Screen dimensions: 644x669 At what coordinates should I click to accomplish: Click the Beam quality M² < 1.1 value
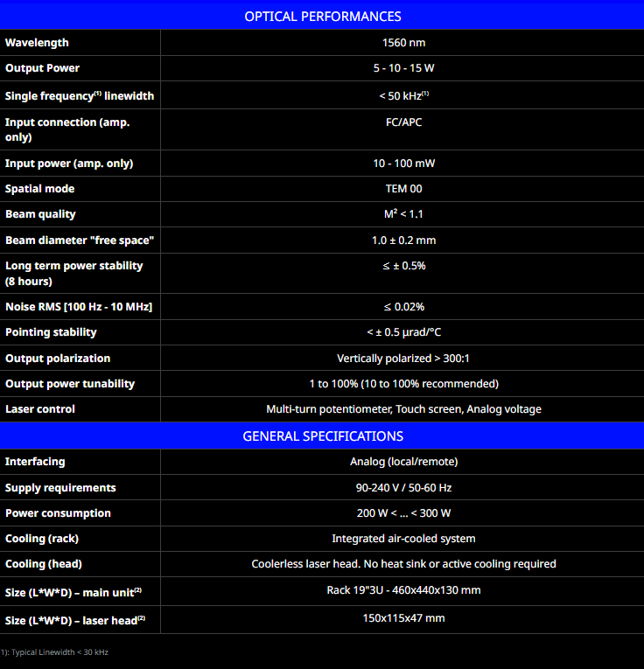tap(403, 214)
